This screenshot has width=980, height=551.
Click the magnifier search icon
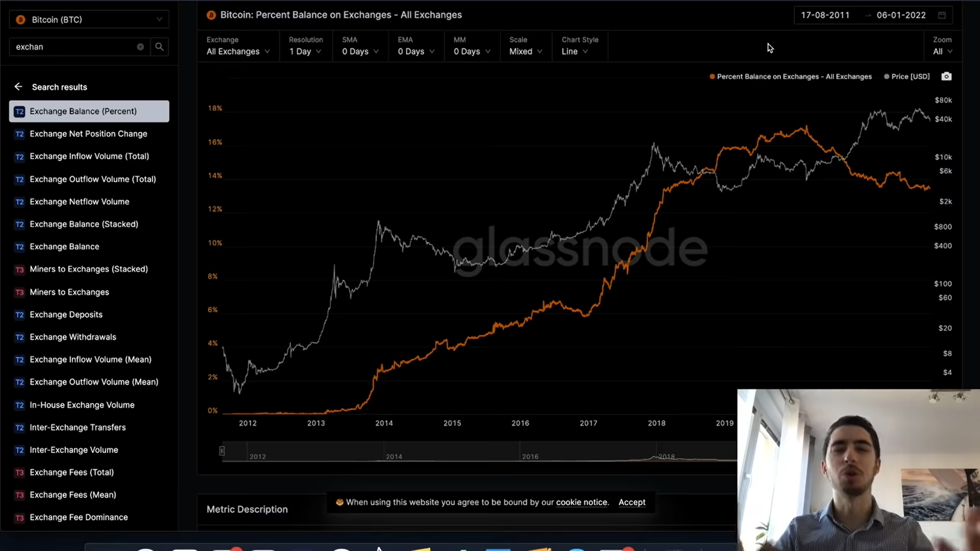tap(159, 47)
